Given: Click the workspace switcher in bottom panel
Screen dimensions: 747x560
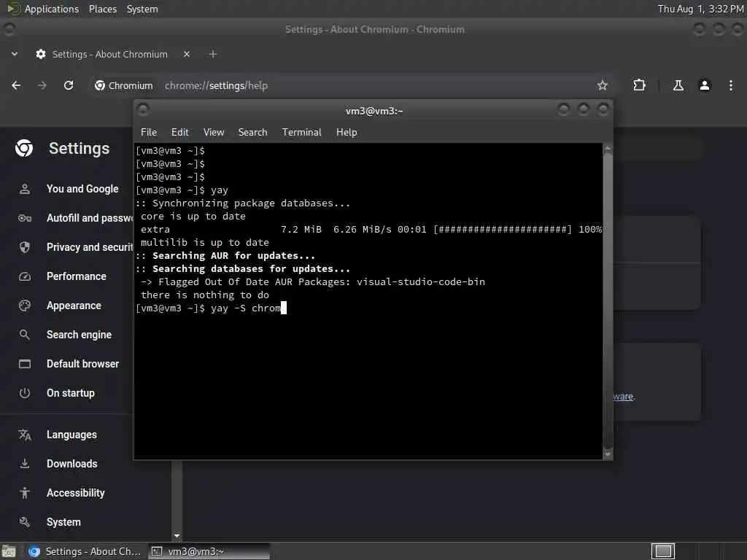Looking at the screenshot, I should (x=662, y=551).
